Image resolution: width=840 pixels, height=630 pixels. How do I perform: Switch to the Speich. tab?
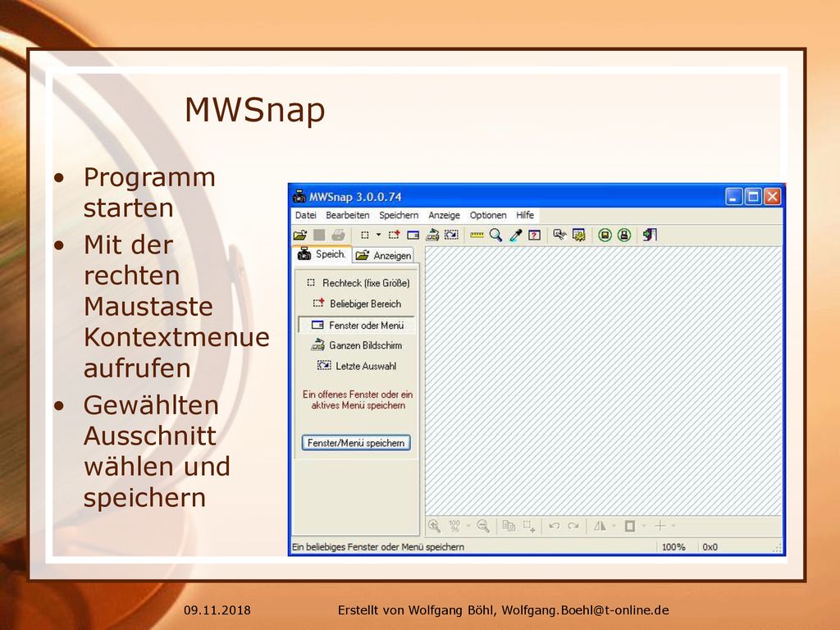pos(322,254)
